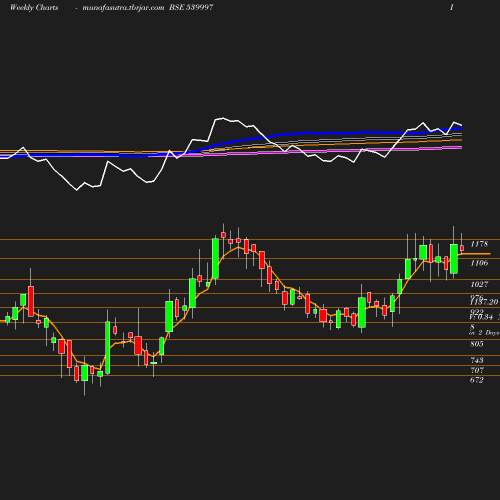
Task: Click the 1106 price level label
Action: coord(479,263)
